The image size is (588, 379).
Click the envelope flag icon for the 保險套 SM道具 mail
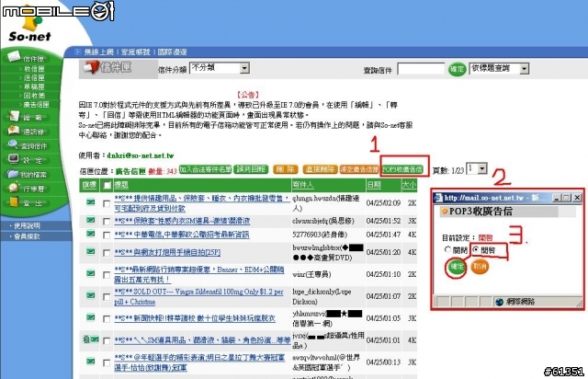click(x=90, y=220)
